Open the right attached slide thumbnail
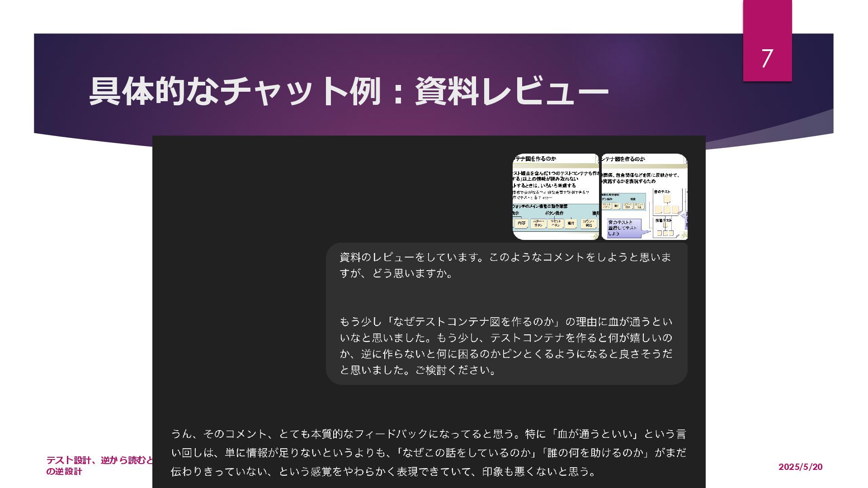The image size is (868, 488). pos(644,197)
